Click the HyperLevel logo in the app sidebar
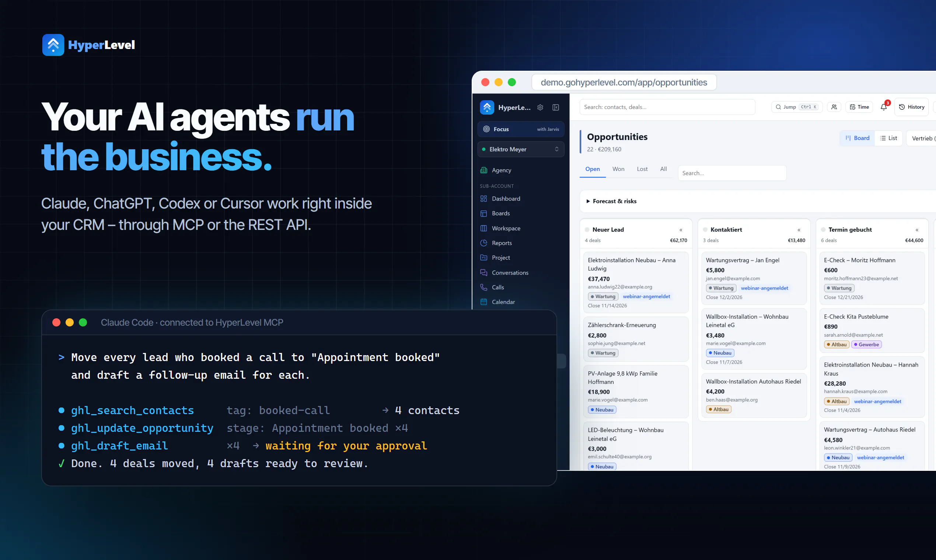This screenshot has width=936, height=560. coord(487,108)
